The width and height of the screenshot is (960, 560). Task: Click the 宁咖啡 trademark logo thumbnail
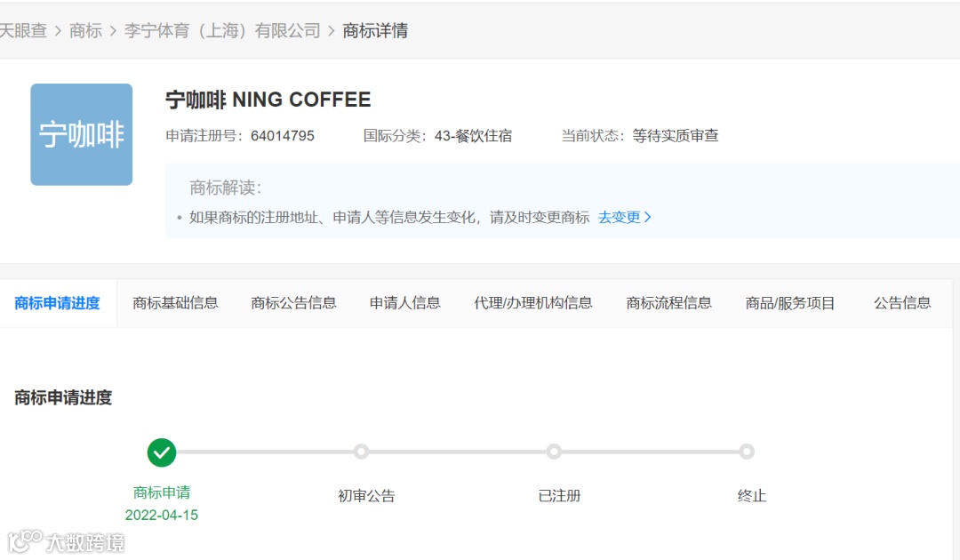click(82, 134)
